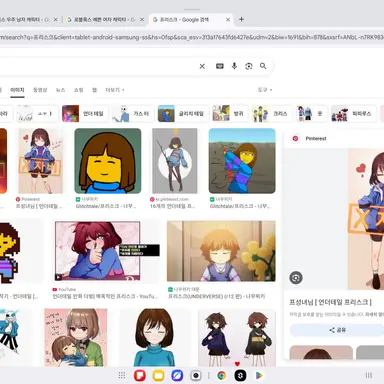This screenshot has width=384, height=384.
Task: Open a new browser tab with plus icon
Action: click(x=241, y=19)
